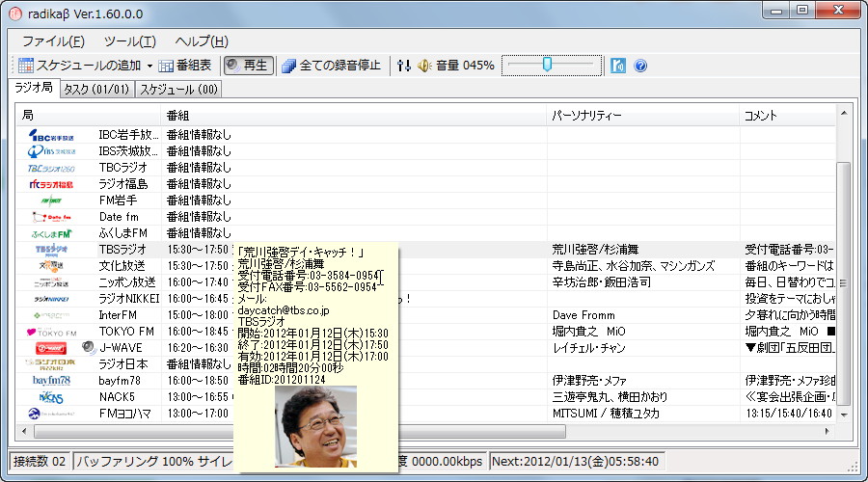Click the presenter photo in the tooltip
The width and height of the screenshot is (868, 482).
(x=315, y=427)
